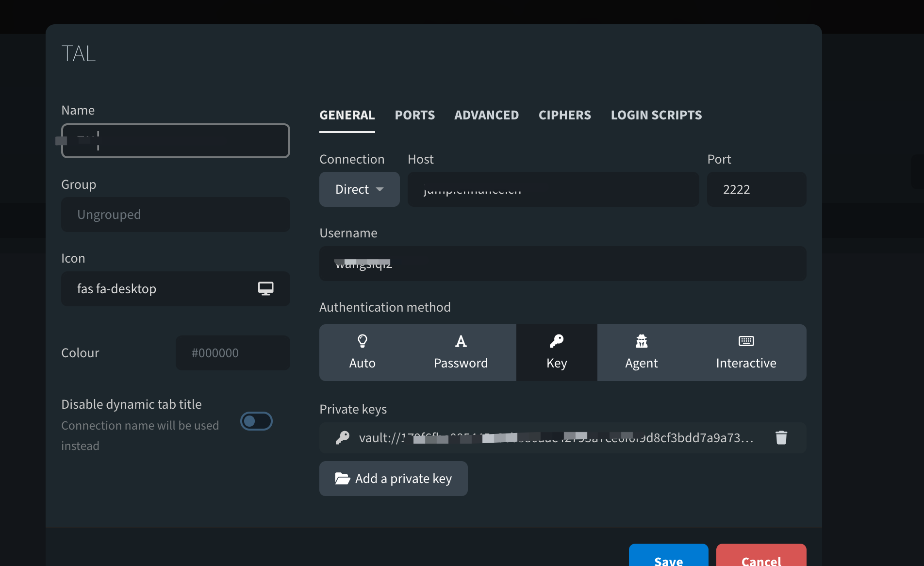Switch authentication method to Agent
Screen dimensions: 924x566
pyautogui.click(x=641, y=352)
